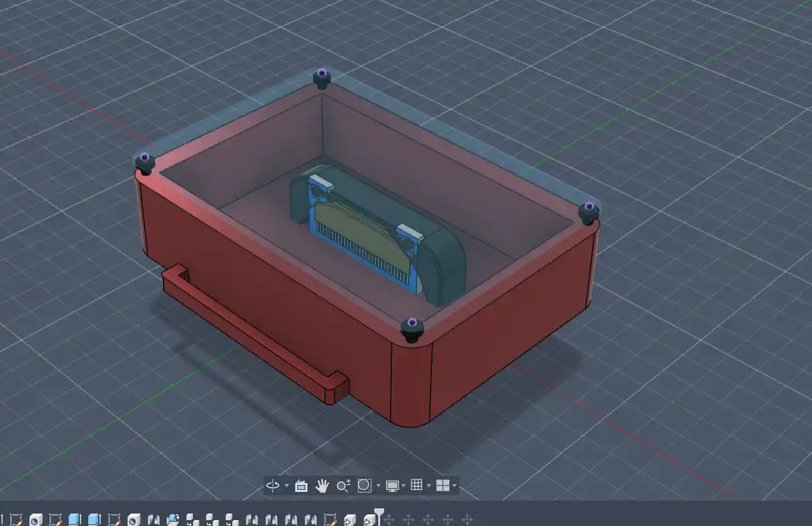Select the last greyed-out move feature in timeline

click(467, 519)
